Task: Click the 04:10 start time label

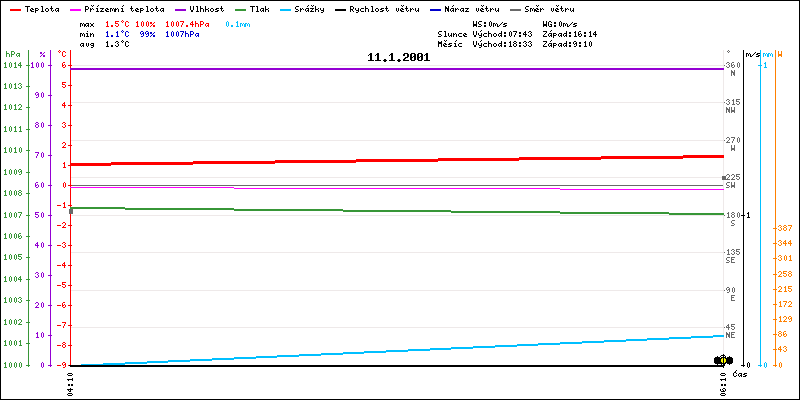Action: pyautogui.click(x=69, y=383)
